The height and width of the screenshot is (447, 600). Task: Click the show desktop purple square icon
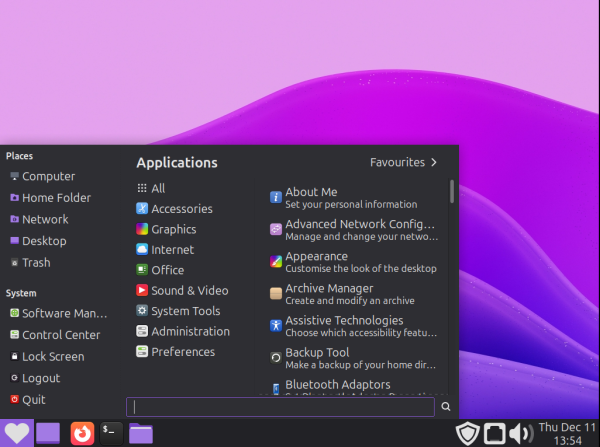point(48,433)
